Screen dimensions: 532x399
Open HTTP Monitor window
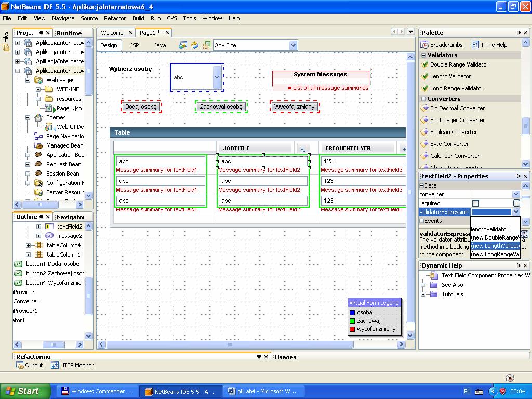(72, 365)
